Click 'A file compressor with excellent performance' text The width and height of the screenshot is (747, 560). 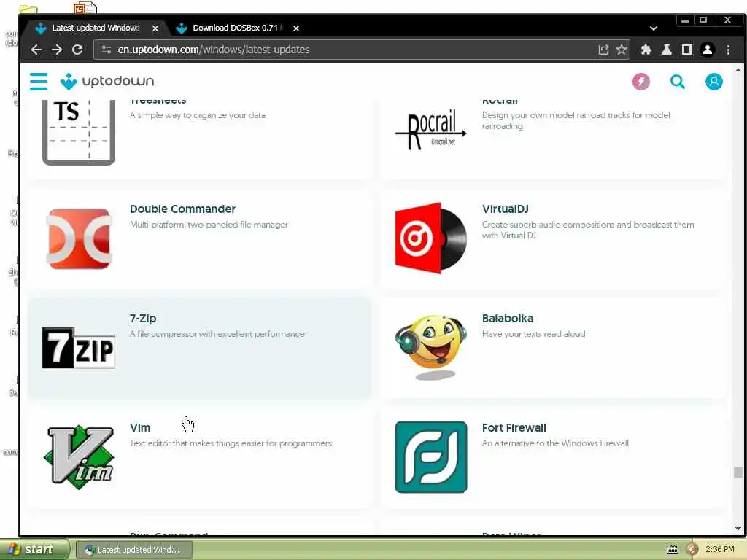[217, 334]
